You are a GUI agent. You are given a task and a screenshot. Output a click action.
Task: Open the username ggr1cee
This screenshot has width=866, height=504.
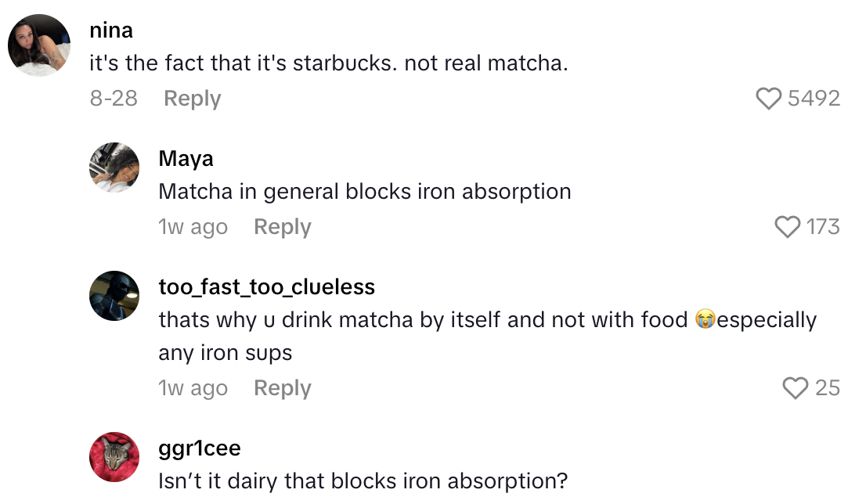(201, 448)
